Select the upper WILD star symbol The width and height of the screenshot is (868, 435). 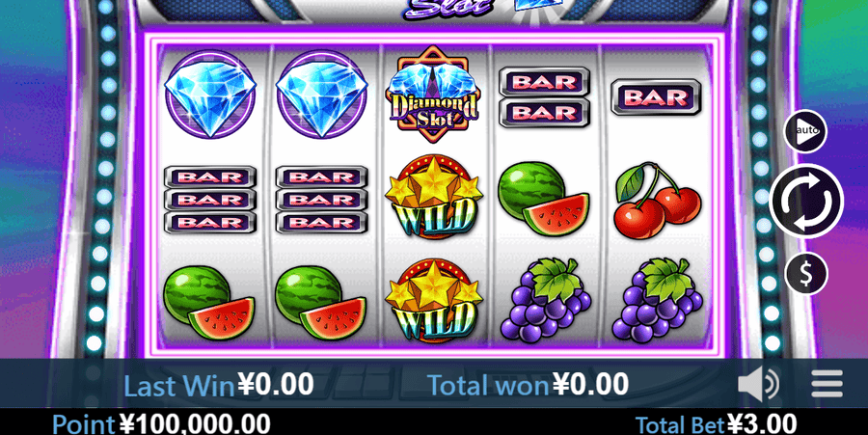click(x=433, y=197)
